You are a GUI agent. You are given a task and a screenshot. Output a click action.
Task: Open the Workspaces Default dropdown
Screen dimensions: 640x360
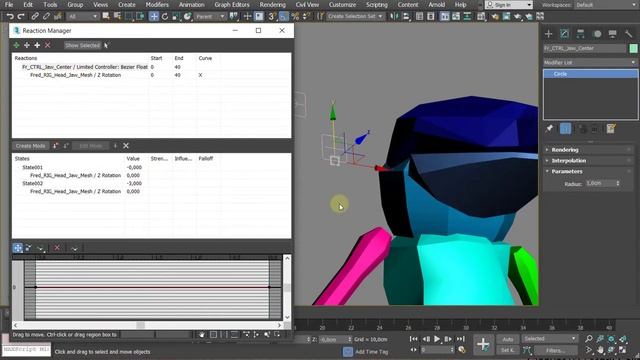coord(606,5)
